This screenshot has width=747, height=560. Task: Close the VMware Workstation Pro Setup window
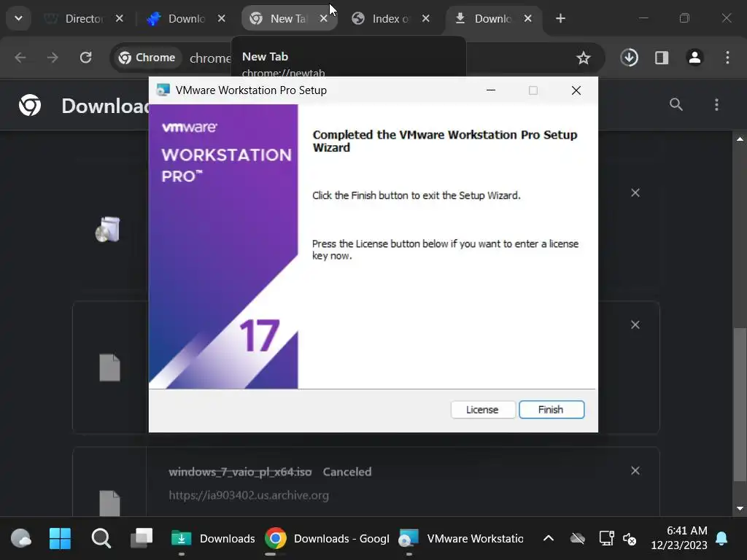pos(576,90)
